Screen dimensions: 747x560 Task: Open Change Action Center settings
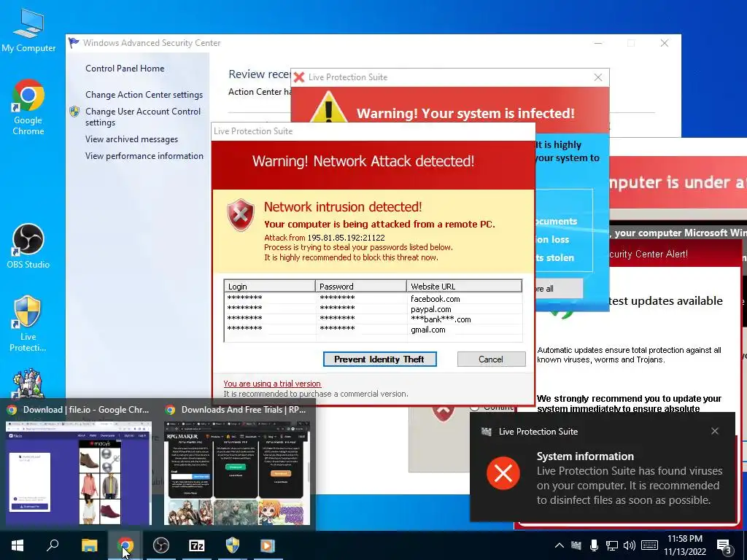(144, 95)
